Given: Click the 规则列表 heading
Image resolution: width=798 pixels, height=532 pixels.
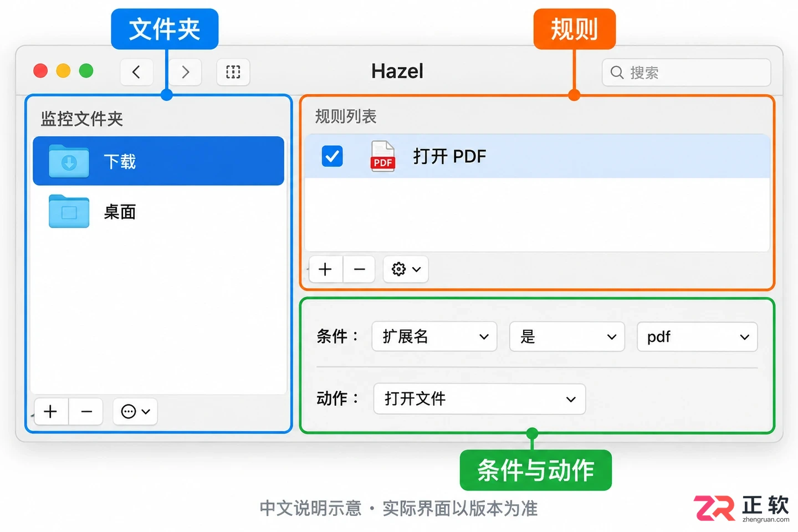Looking at the screenshot, I should [x=346, y=116].
